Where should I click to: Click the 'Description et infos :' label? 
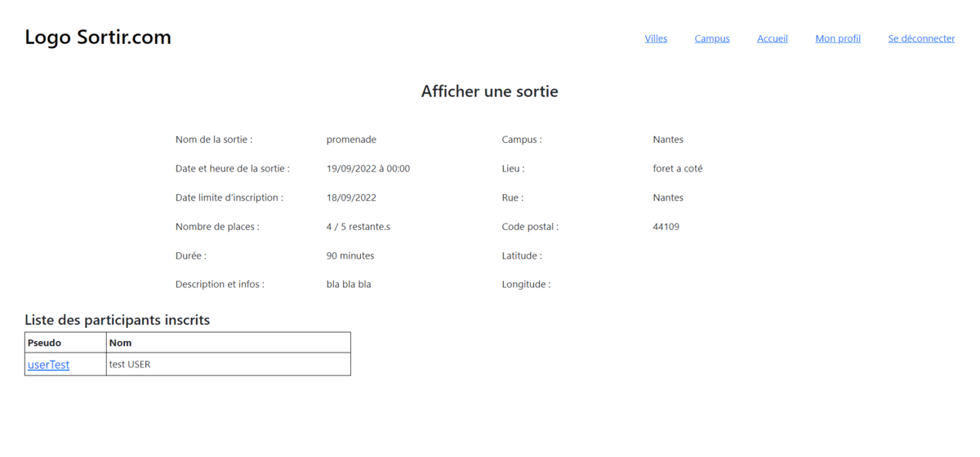pos(220,284)
